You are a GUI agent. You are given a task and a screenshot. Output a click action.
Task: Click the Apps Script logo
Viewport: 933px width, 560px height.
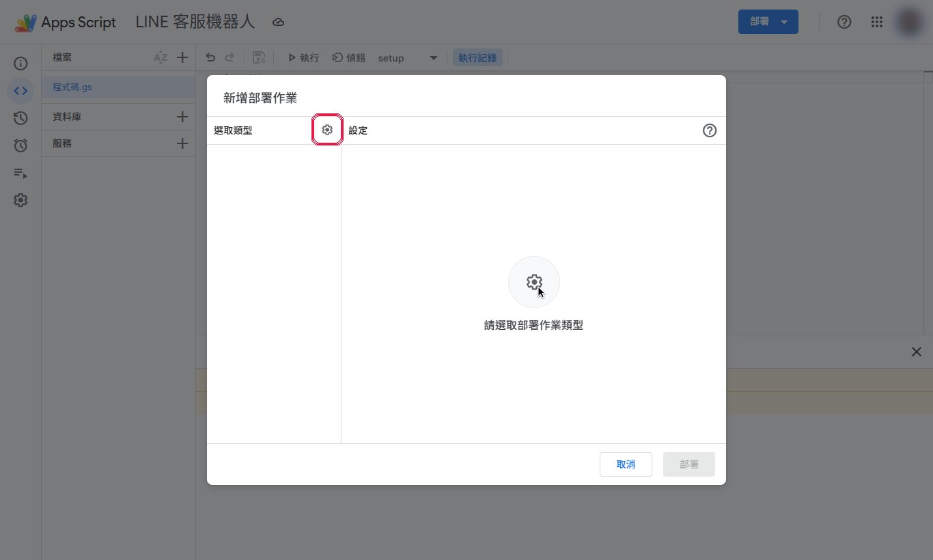pos(26,23)
